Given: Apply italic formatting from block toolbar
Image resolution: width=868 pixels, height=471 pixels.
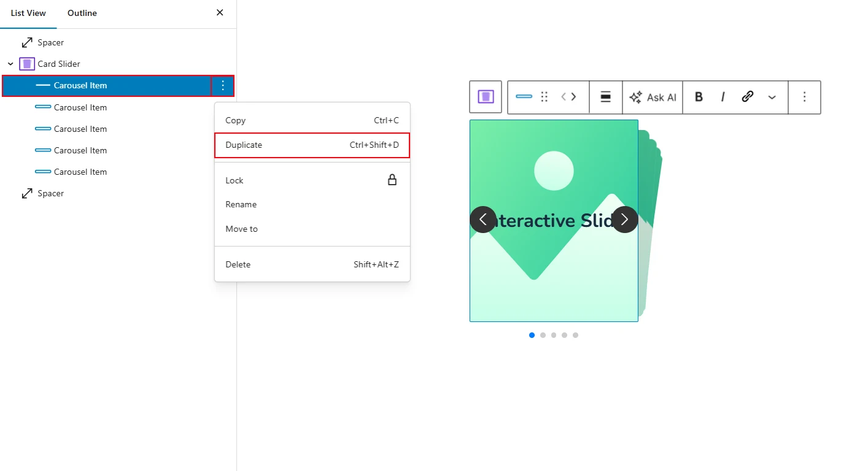Looking at the screenshot, I should (723, 97).
